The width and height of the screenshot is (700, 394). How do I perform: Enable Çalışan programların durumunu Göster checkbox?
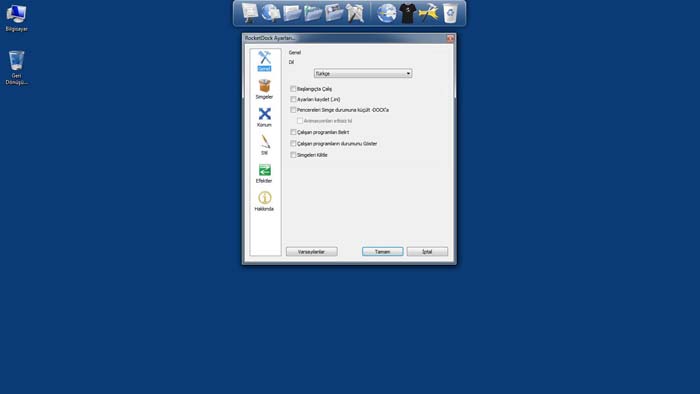(293, 144)
